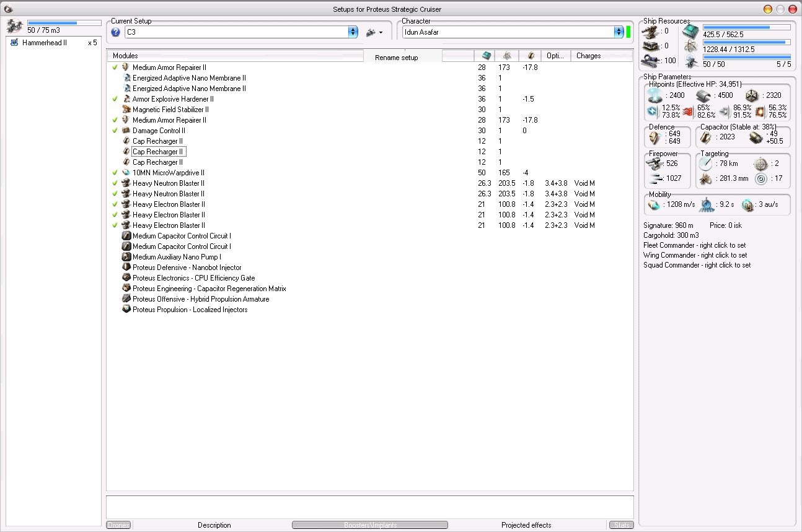Click the kinetic resistance icon under Hitpoints
The image size is (802, 532).
(x=724, y=111)
